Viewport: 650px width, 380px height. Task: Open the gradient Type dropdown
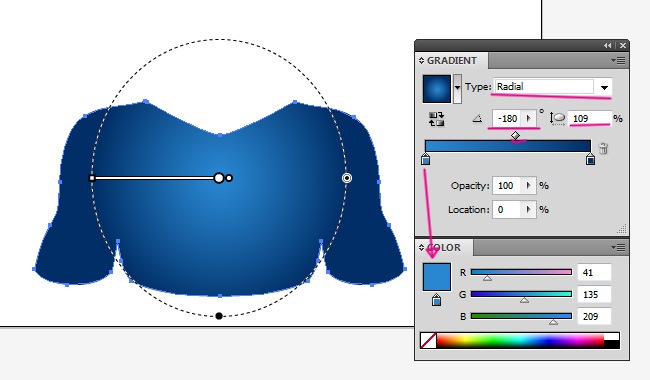pos(604,87)
